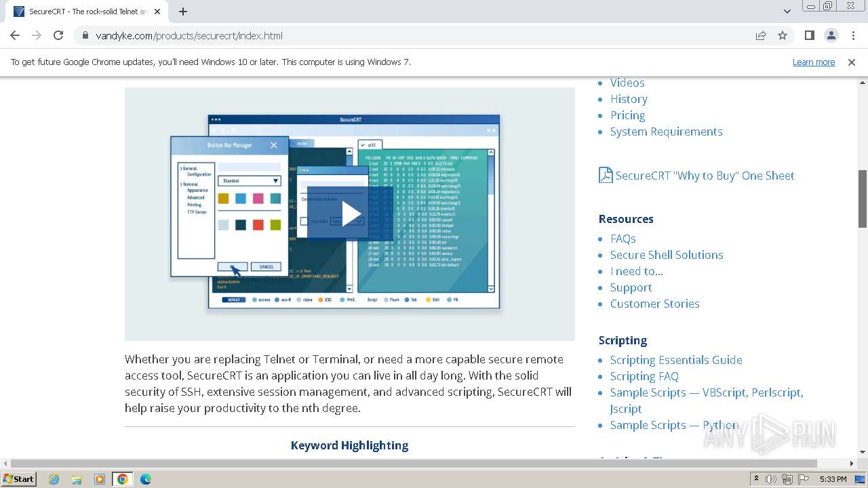Screen dimensions: 868x488
Task: Open the Scripting Essentials Guide link
Action: 676,360
